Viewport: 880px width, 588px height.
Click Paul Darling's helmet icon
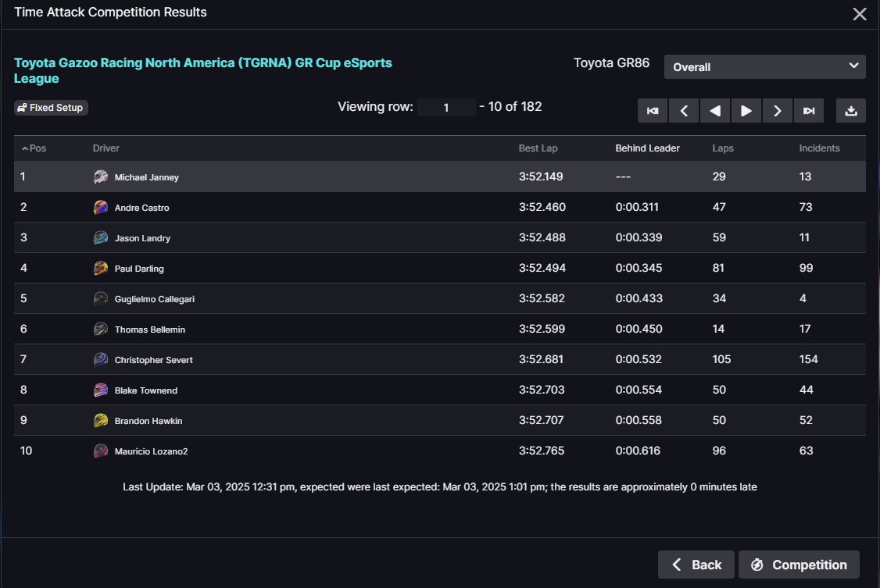tap(101, 268)
